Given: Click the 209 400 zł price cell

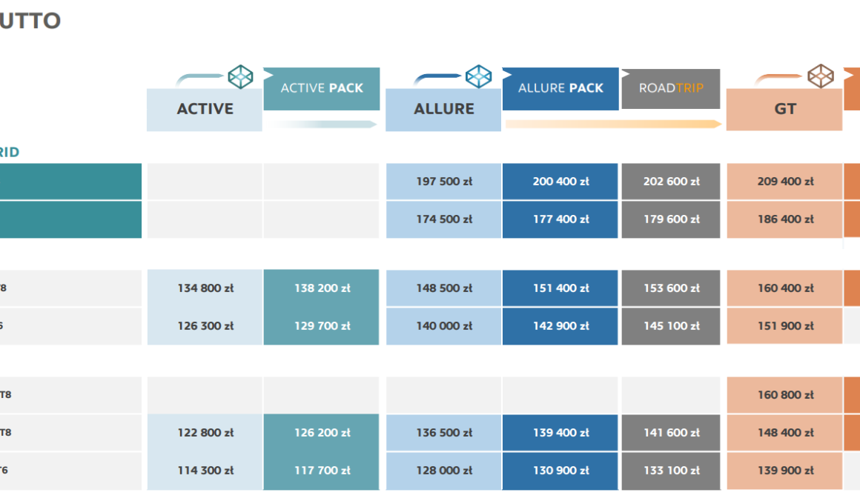Looking at the screenshot, I should click(x=785, y=182).
